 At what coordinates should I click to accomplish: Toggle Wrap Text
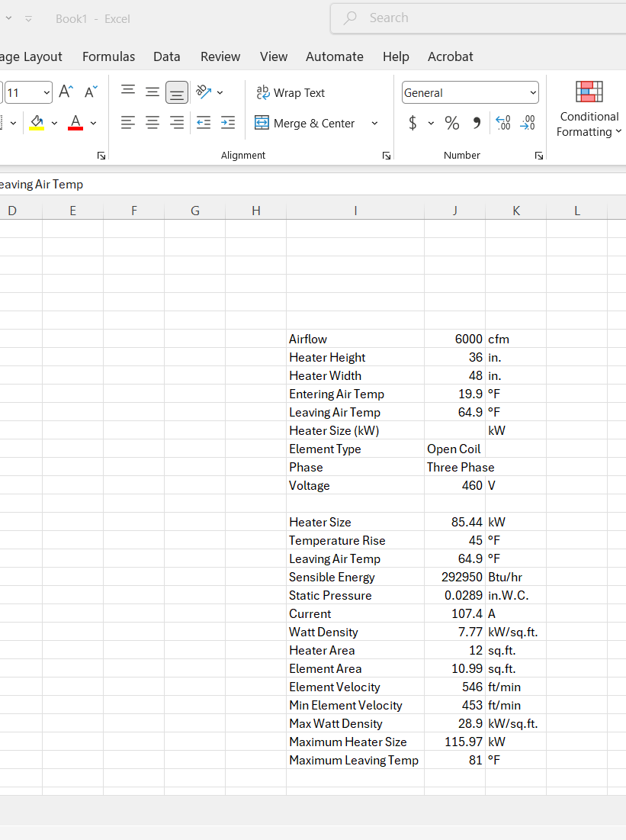click(291, 92)
